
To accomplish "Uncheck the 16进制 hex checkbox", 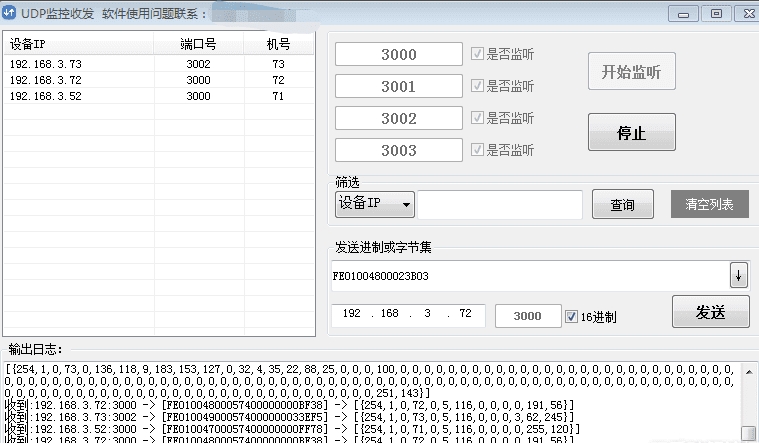I will [x=571, y=316].
